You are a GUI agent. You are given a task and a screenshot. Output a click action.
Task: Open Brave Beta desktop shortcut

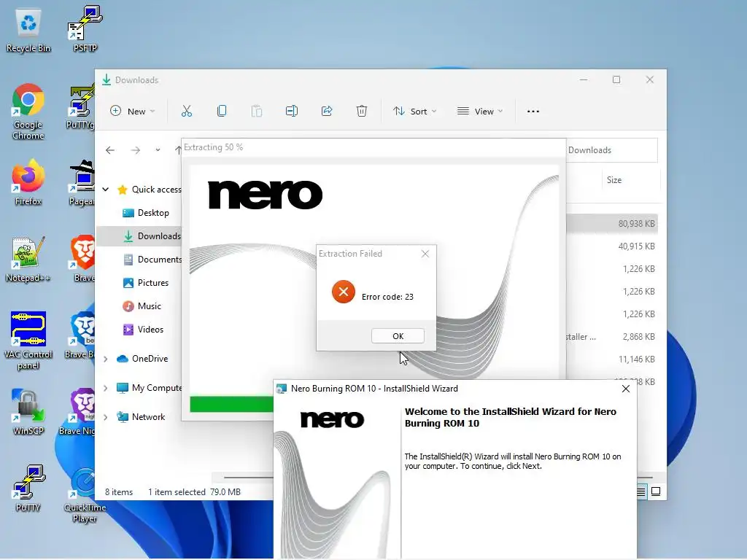(x=80, y=335)
